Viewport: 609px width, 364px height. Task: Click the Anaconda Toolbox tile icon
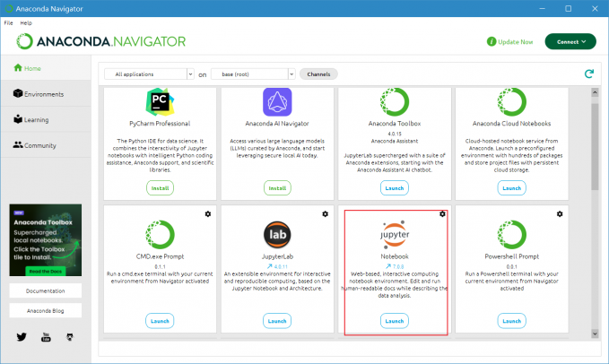tap(395, 102)
